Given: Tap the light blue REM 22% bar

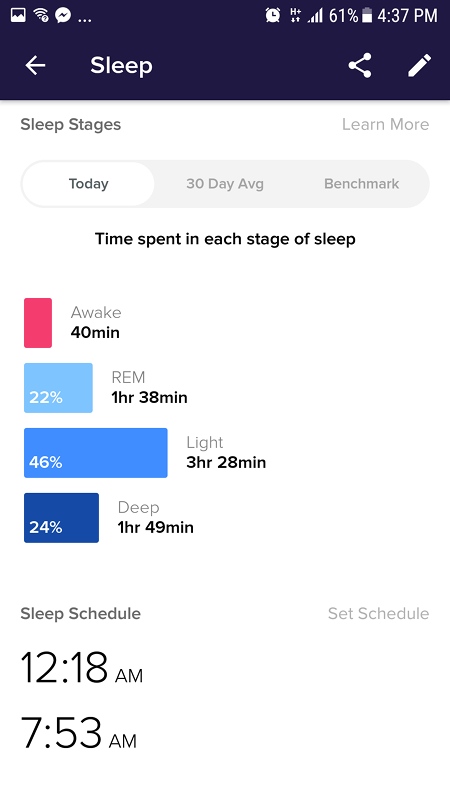Looking at the screenshot, I should [58, 388].
